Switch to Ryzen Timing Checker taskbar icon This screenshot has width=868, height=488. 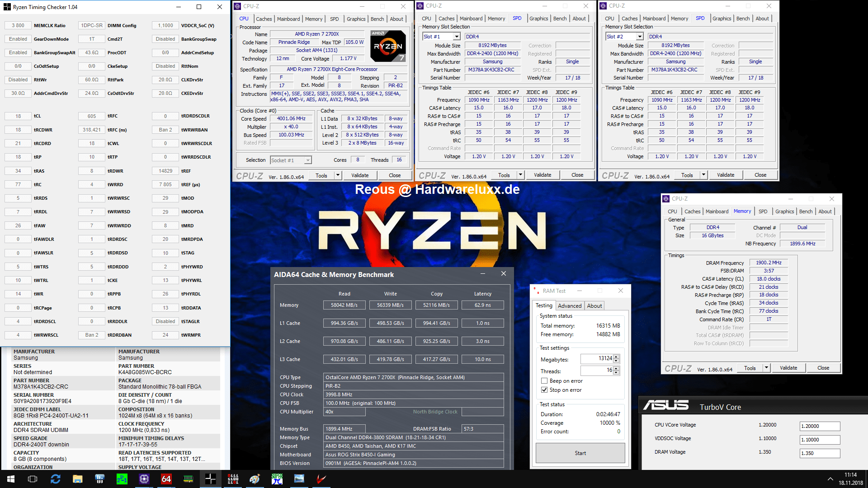[x=210, y=479]
